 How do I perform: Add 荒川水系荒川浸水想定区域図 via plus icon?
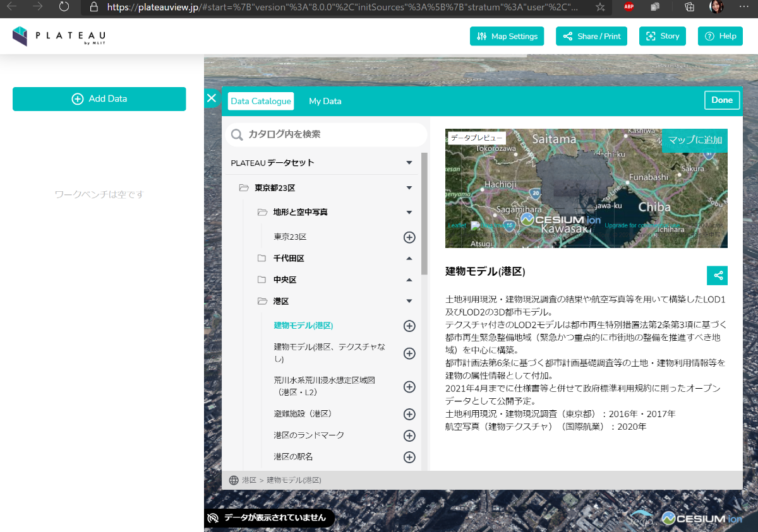[409, 386]
